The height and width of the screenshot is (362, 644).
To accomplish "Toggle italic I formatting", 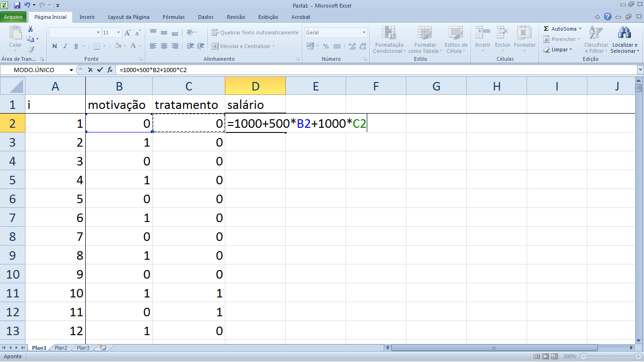I will (x=66, y=46).
